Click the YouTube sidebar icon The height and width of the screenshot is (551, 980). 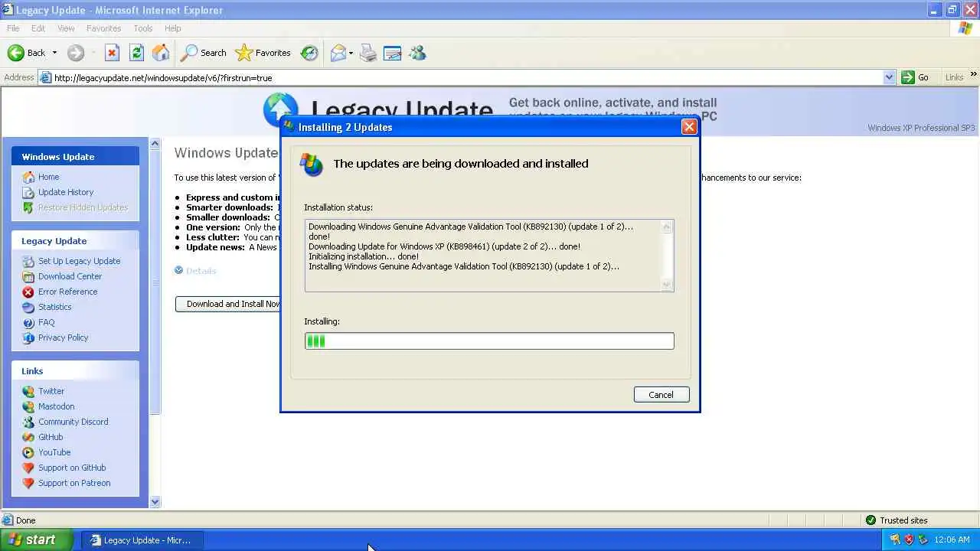point(28,452)
